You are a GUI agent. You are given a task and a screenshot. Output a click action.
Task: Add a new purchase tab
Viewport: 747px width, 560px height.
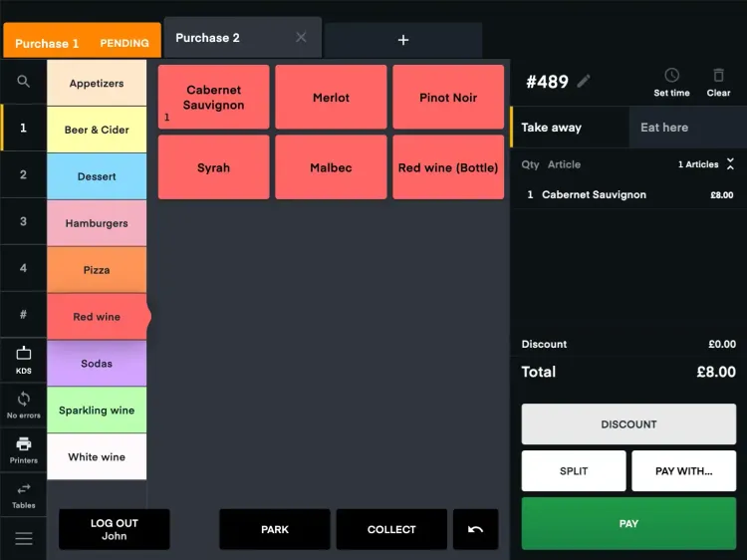(x=403, y=40)
